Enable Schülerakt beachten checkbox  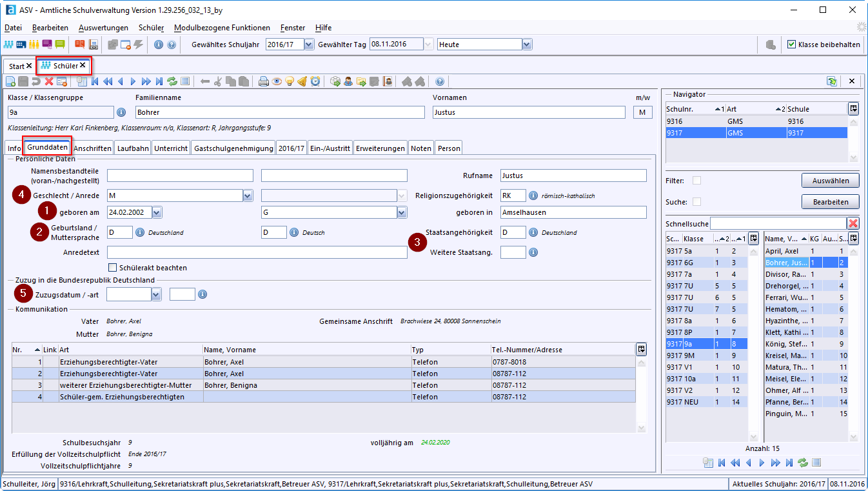point(112,267)
